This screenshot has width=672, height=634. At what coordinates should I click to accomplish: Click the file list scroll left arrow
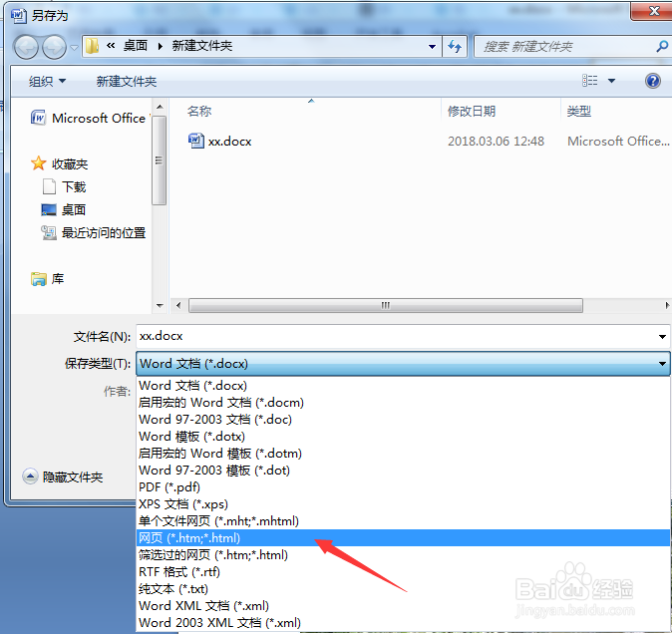coord(178,305)
